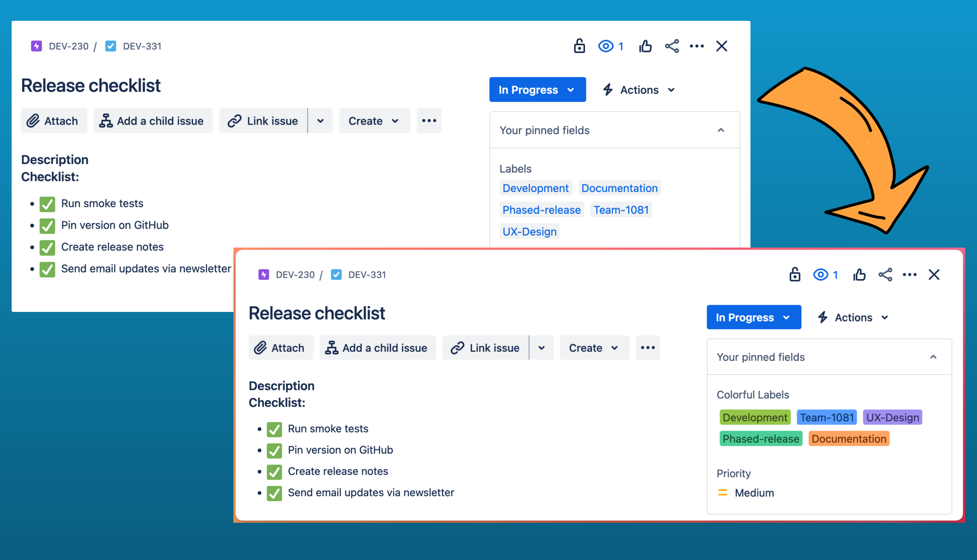The image size is (977, 560).
Task: Click Add a child issue in the back window
Action: (x=153, y=121)
